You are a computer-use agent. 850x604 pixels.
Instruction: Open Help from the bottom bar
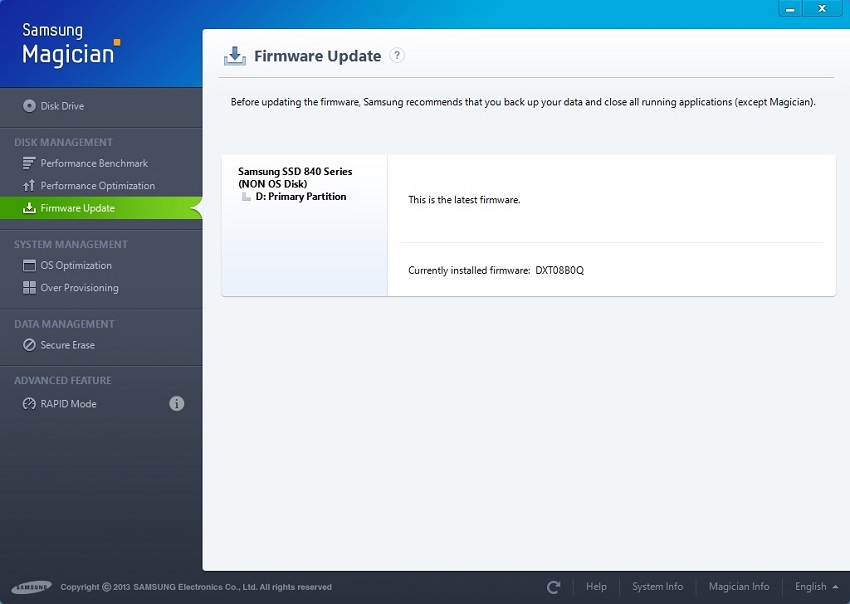tap(597, 587)
